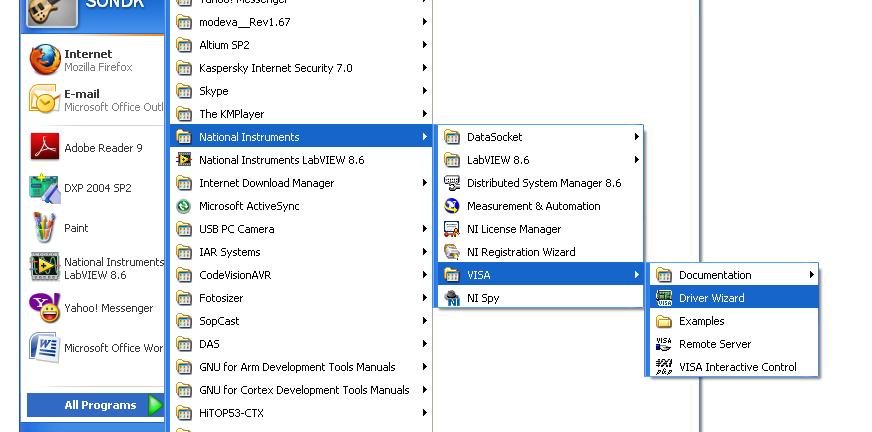Launch Microsoft Office Word icon

coord(44,347)
